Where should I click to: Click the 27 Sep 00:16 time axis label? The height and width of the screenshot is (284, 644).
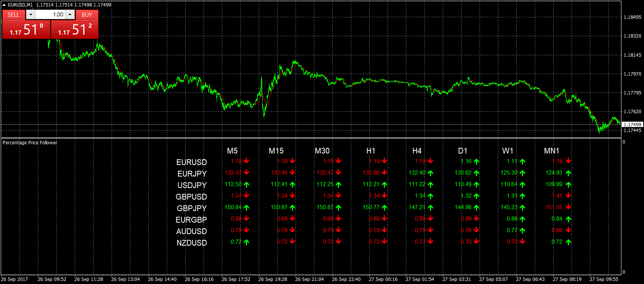pyautogui.click(x=383, y=279)
